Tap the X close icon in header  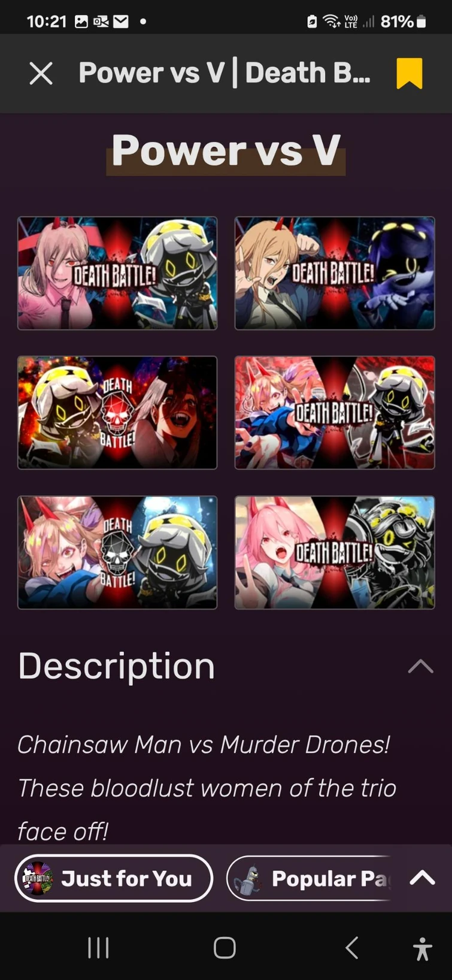[x=41, y=74]
